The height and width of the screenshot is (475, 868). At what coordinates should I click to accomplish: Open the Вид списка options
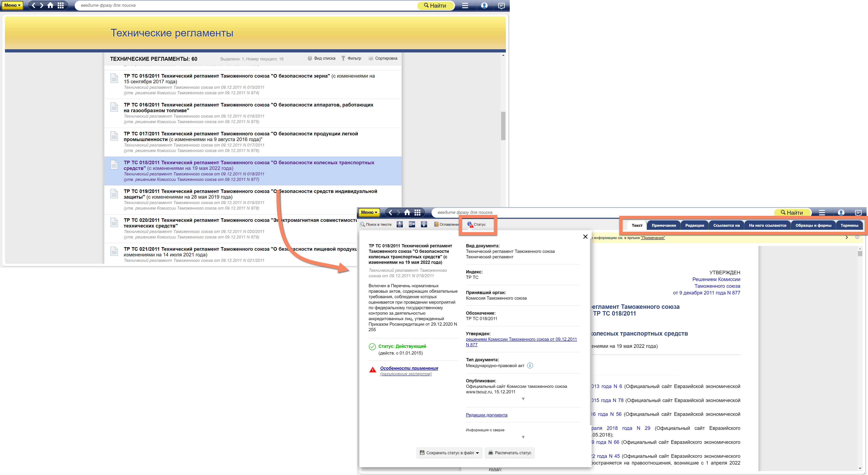click(321, 58)
